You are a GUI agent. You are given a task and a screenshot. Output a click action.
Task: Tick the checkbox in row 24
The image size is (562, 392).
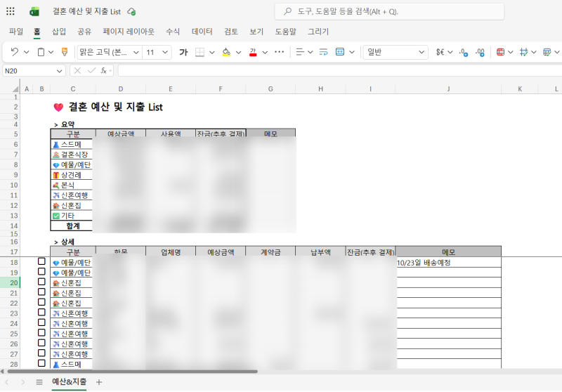[41, 322]
